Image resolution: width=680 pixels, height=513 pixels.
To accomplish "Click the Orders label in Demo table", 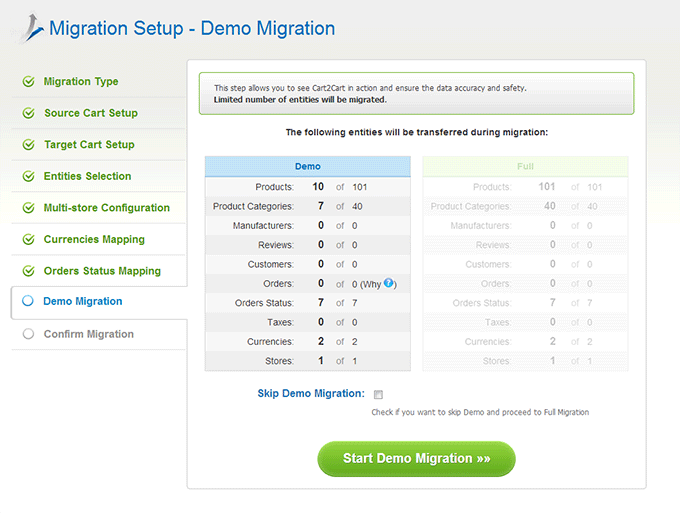I will click(278, 284).
